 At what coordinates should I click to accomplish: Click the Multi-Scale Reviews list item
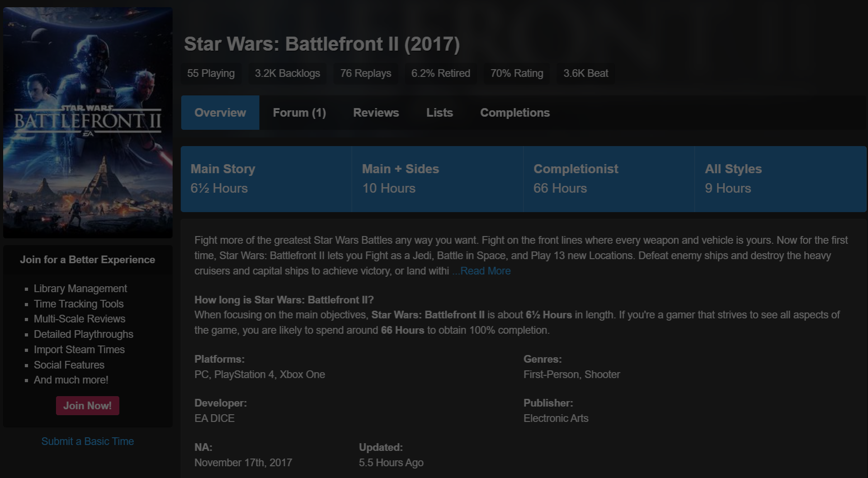pos(80,319)
